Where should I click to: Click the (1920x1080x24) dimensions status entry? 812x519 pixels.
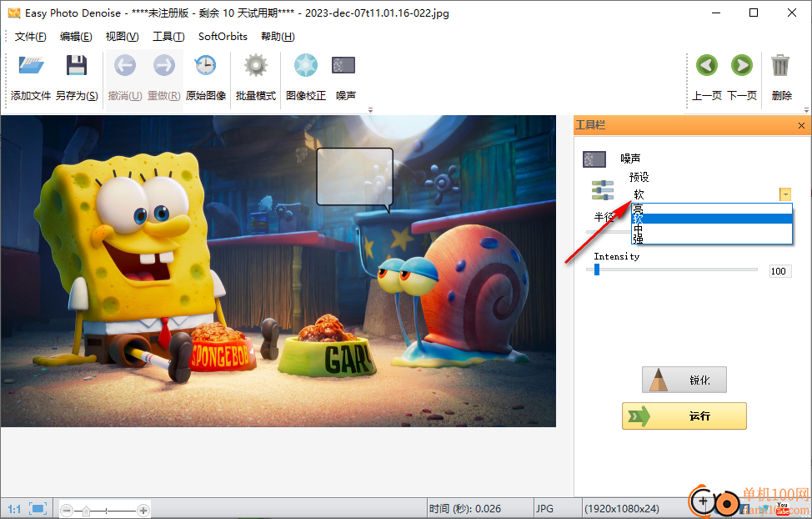tap(622, 509)
